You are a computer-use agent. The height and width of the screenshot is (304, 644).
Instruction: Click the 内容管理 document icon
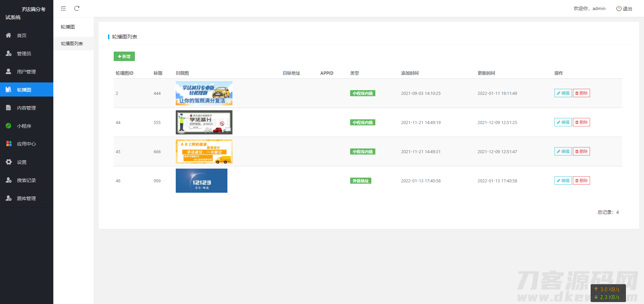pos(9,108)
